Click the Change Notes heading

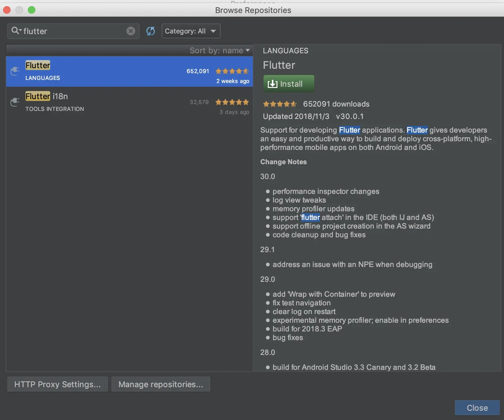point(283,162)
